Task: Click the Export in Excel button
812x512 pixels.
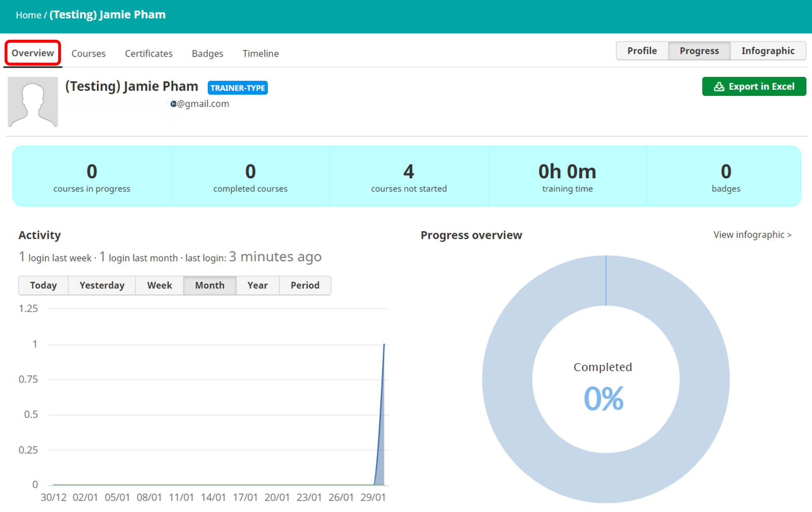Action: [754, 87]
